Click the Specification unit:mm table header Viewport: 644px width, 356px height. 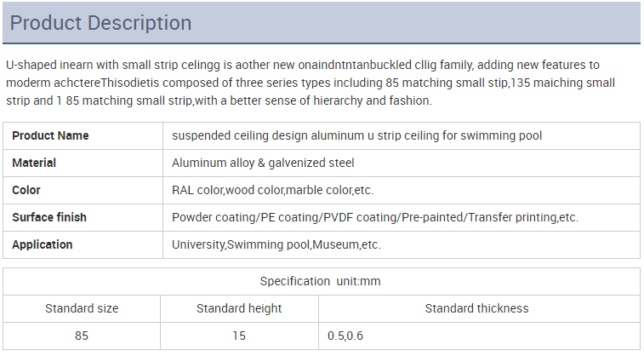point(321,281)
